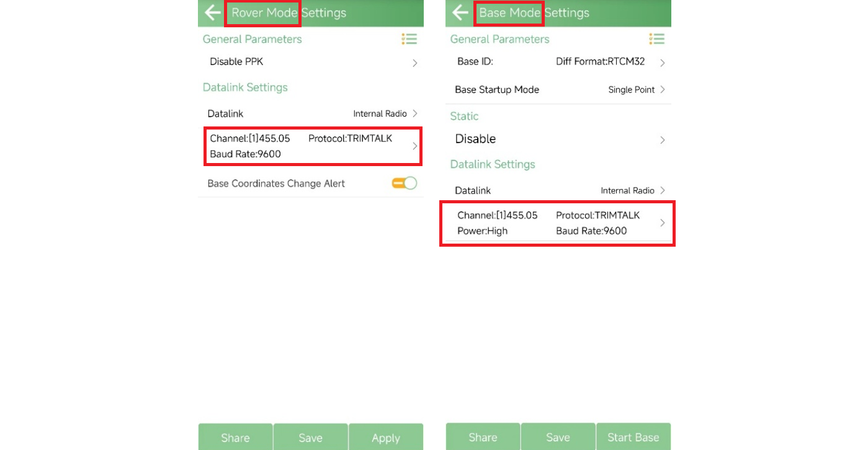Click the Base Mode Settings title
This screenshot has height=450, width=868.
click(534, 13)
